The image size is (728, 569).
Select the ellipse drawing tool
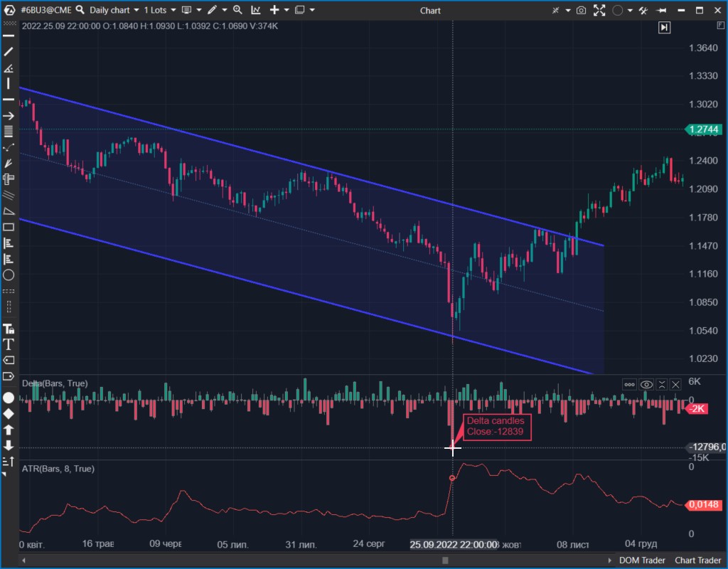[9, 275]
